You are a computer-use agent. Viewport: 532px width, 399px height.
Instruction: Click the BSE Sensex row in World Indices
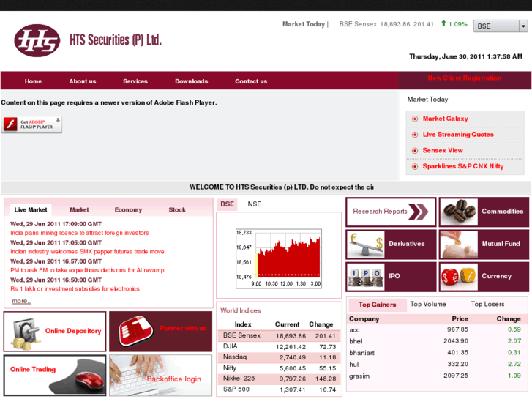(x=279, y=336)
